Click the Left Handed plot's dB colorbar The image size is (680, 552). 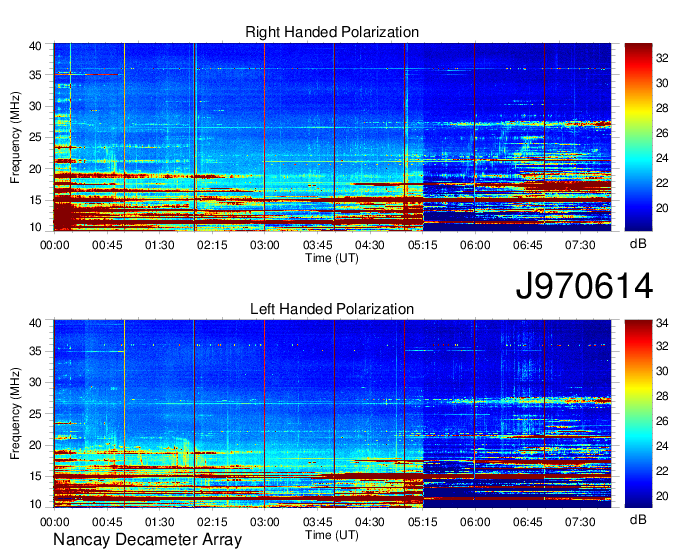pyautogui.click(x=638, y=414)
